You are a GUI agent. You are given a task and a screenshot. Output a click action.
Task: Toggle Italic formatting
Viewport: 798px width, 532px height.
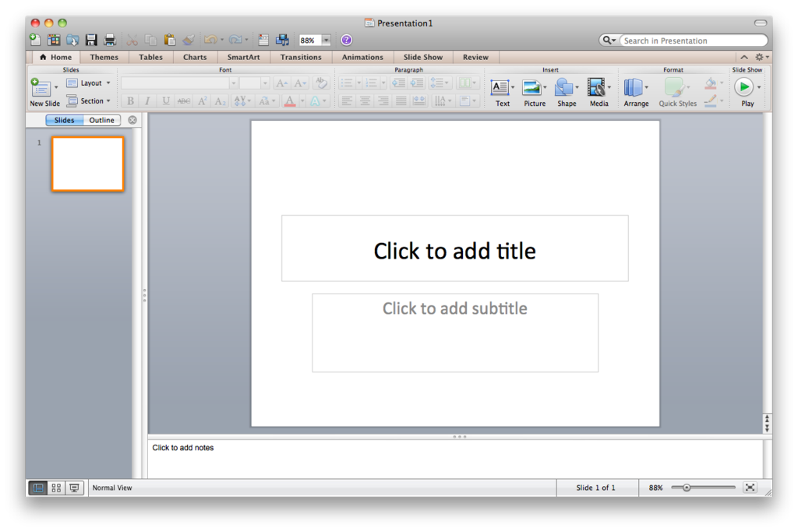147,100
